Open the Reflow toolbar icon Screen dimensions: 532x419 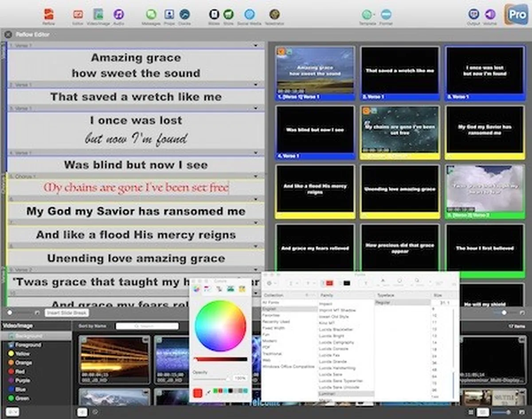tap(49, 15)
